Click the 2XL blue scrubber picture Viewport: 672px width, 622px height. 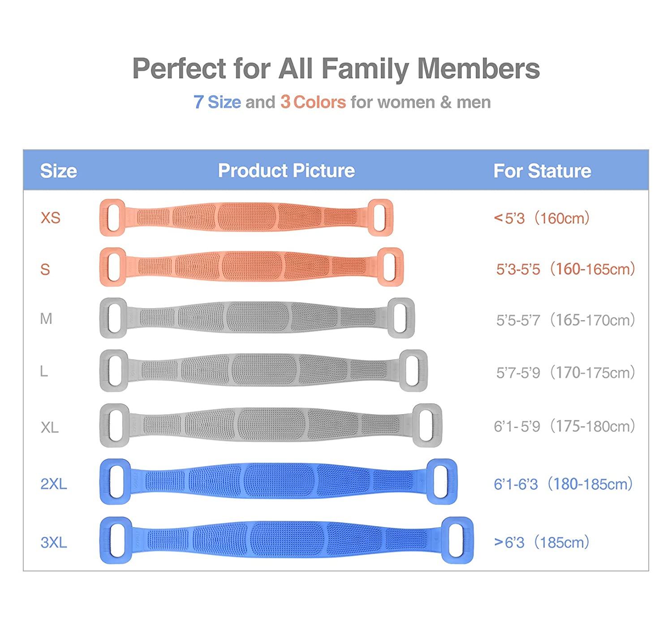point(278,481)
